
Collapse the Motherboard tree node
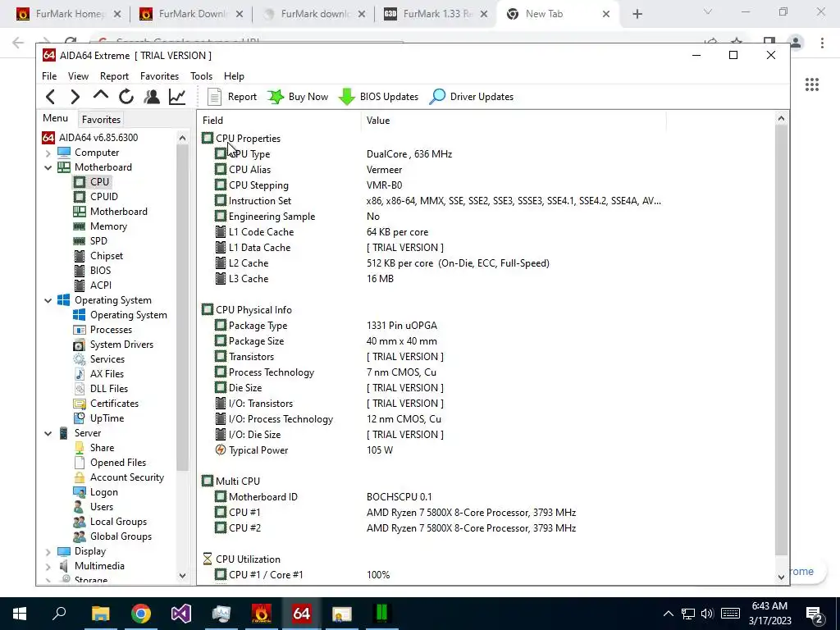click(48, 167)
